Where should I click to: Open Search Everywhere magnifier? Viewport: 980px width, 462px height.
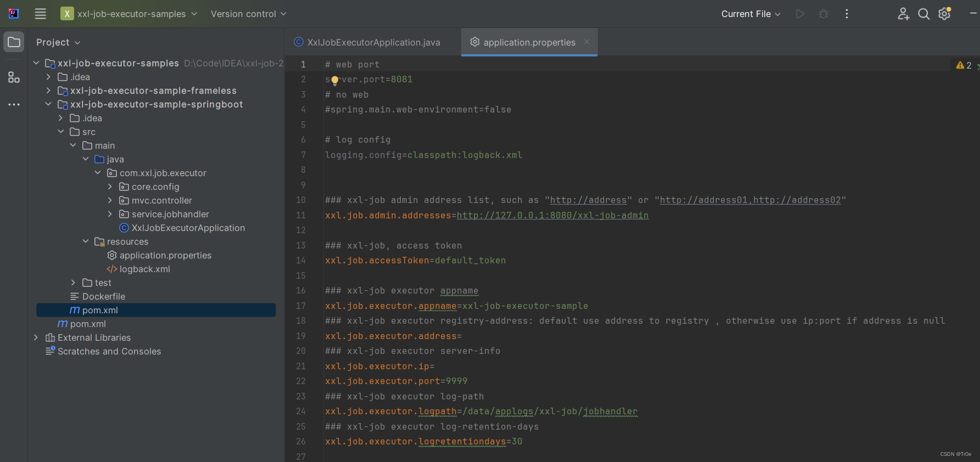click(924, 14)
